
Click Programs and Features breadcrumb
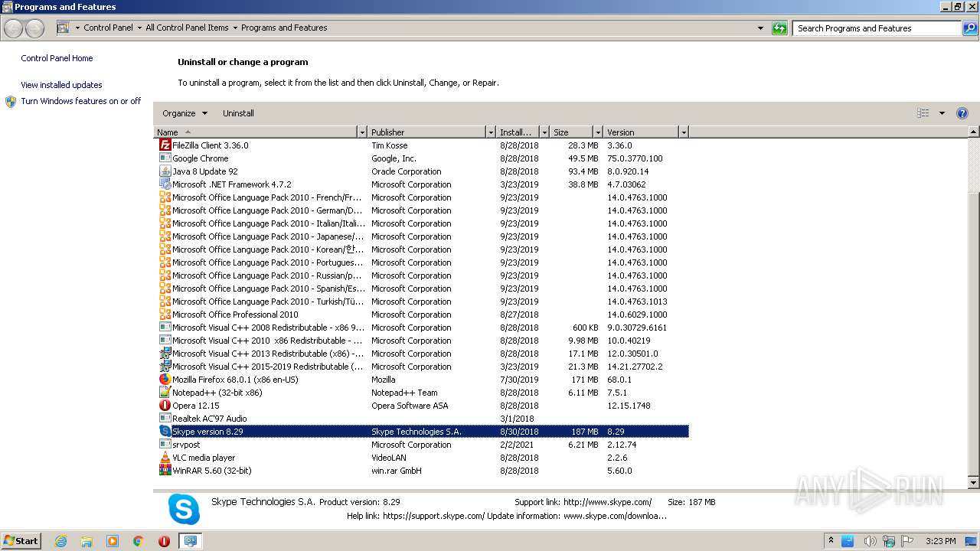tap(284, 28)
